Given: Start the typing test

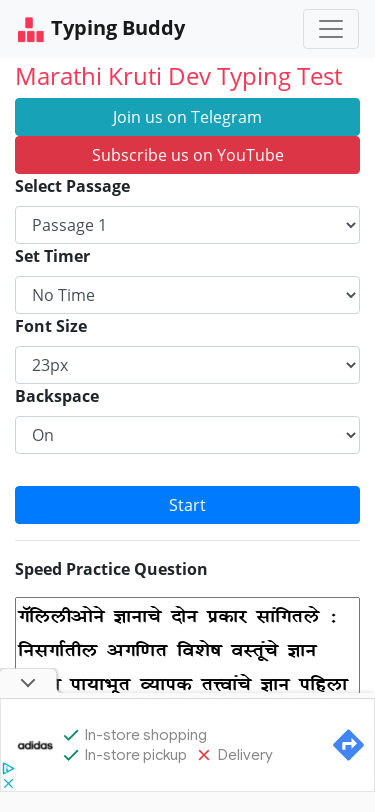Looking at the screenshot, I should pos(188,505).
